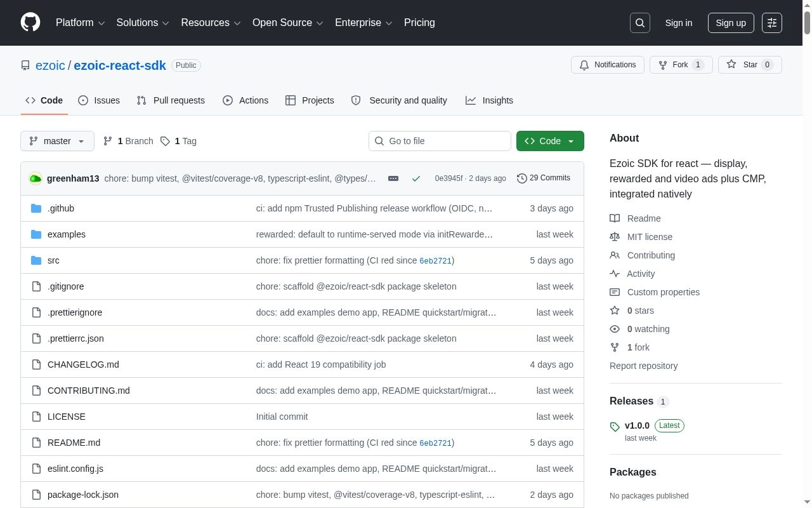Image resolution: width=812 pixels, height=508 pixels.
Task: Open the 1 Branch list
Action: tap(128, 141)
